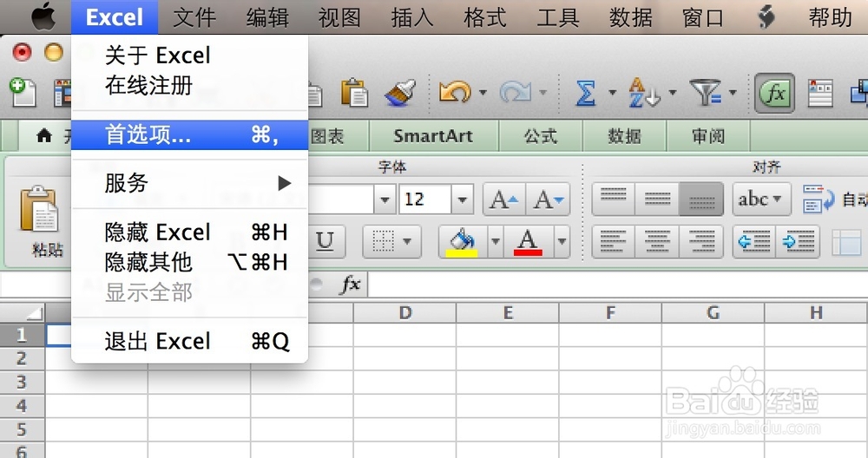Click the Filter funnel icon
Image resolution: width=868 pixels, height=458 pixels.
(705, 92)
